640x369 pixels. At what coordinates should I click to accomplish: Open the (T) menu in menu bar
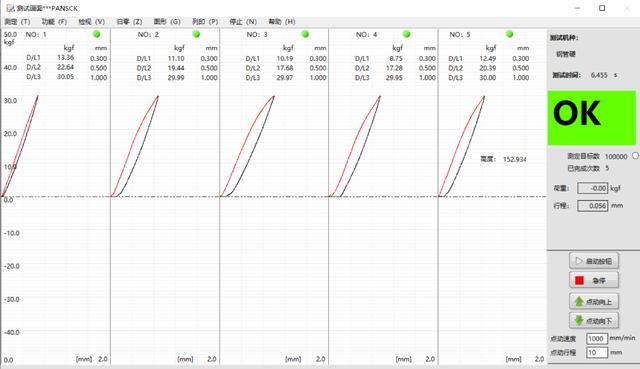[x=17, y=22]
